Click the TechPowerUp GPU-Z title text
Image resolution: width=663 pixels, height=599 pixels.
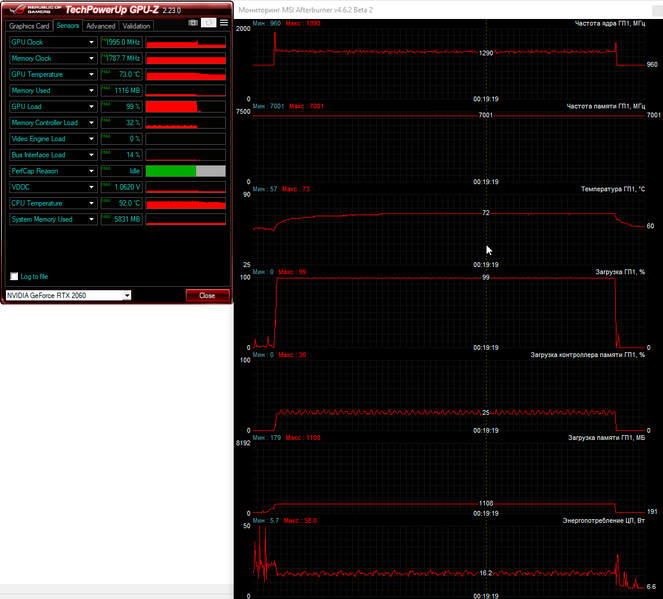tap(112, 9)
